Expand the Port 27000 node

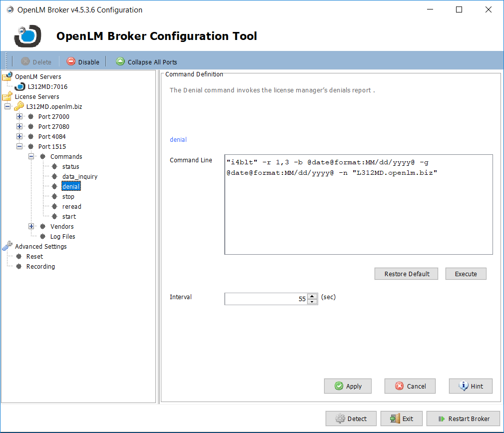[x=19, y=116]
